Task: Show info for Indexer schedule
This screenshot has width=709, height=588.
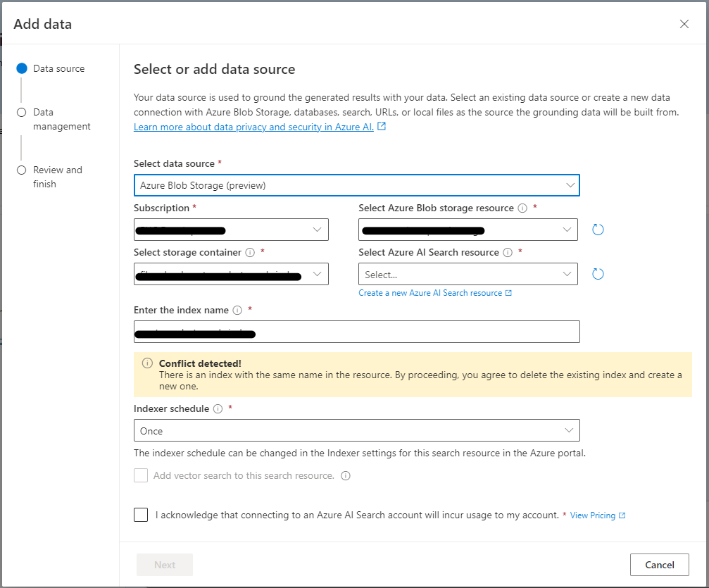Action: 218,409
